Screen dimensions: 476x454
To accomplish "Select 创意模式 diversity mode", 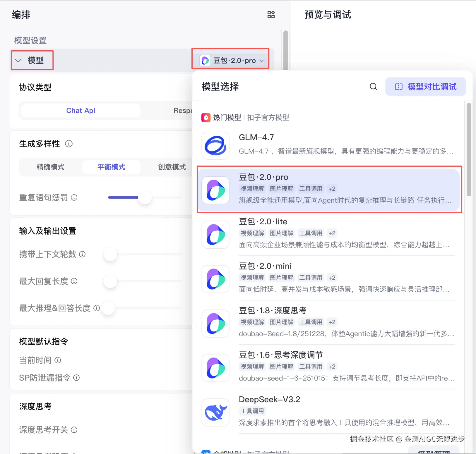I will [x=172, y=167].
